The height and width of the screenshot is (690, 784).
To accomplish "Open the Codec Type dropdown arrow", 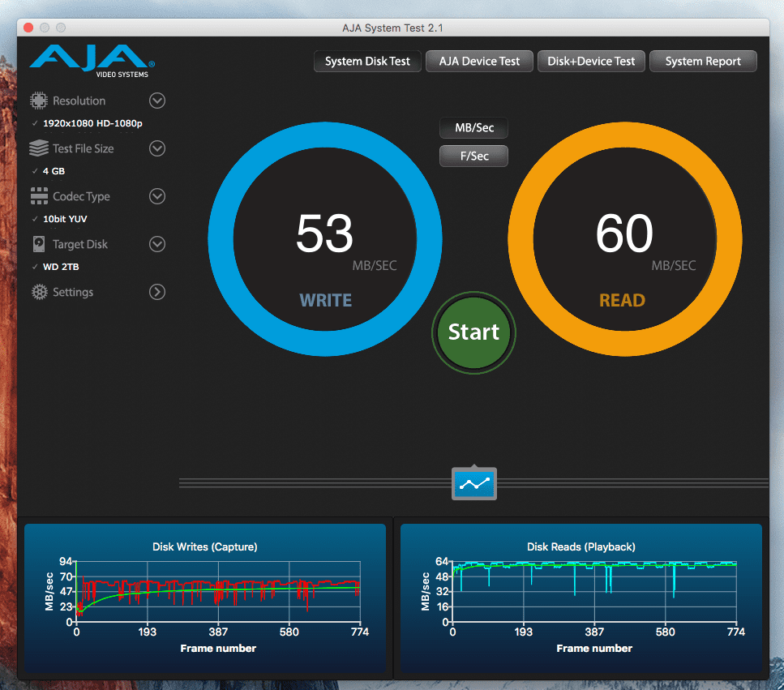I will 157,196.
